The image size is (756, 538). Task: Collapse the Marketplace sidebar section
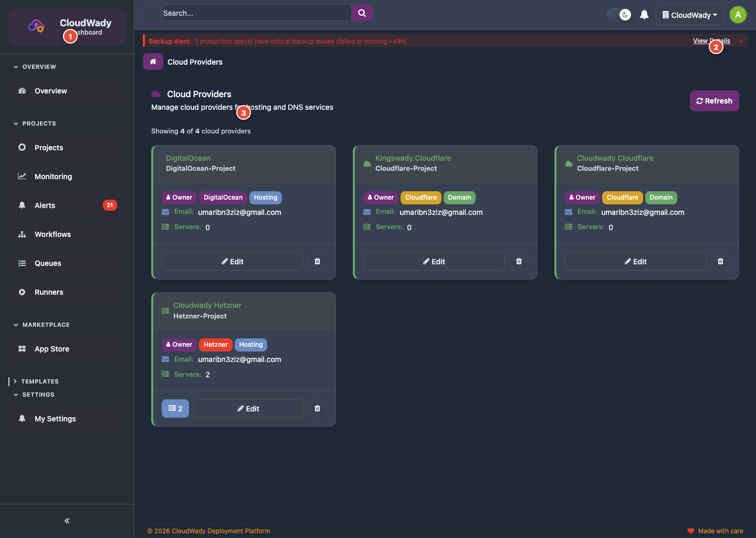click(x=45, y=325)
